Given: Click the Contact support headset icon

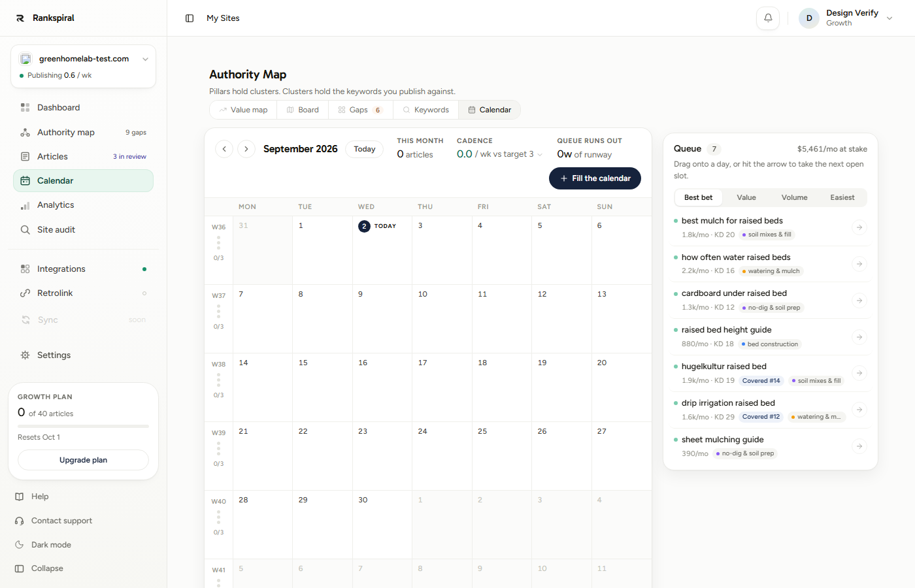Looking at the screenshot, I should (20, 521).
